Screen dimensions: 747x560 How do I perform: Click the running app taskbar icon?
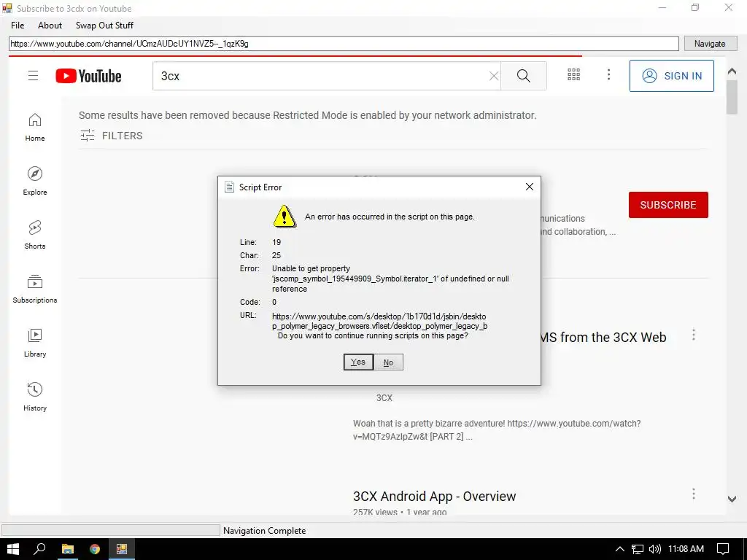pos(122,549)
